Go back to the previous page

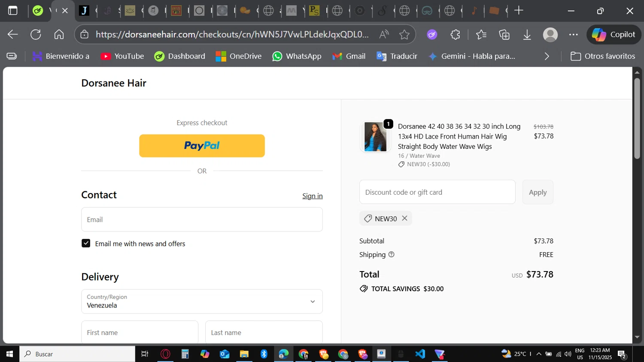tap(13, 35)
